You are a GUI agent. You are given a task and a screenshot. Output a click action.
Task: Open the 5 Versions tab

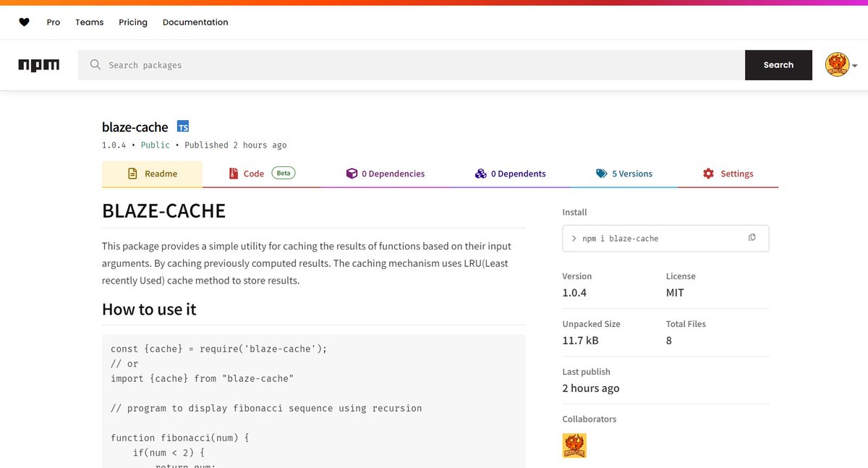click(x=624, y=174)
